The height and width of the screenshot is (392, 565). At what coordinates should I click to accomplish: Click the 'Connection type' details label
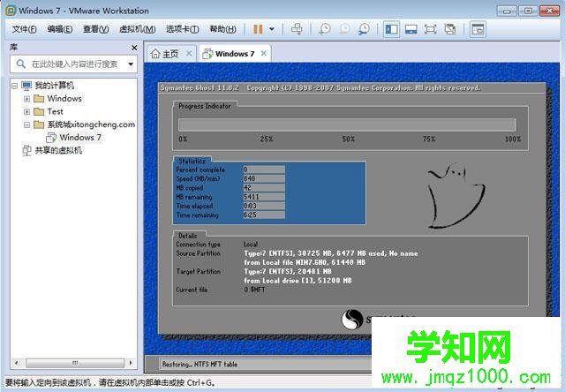pyautogui.click(x=198, y=245)
